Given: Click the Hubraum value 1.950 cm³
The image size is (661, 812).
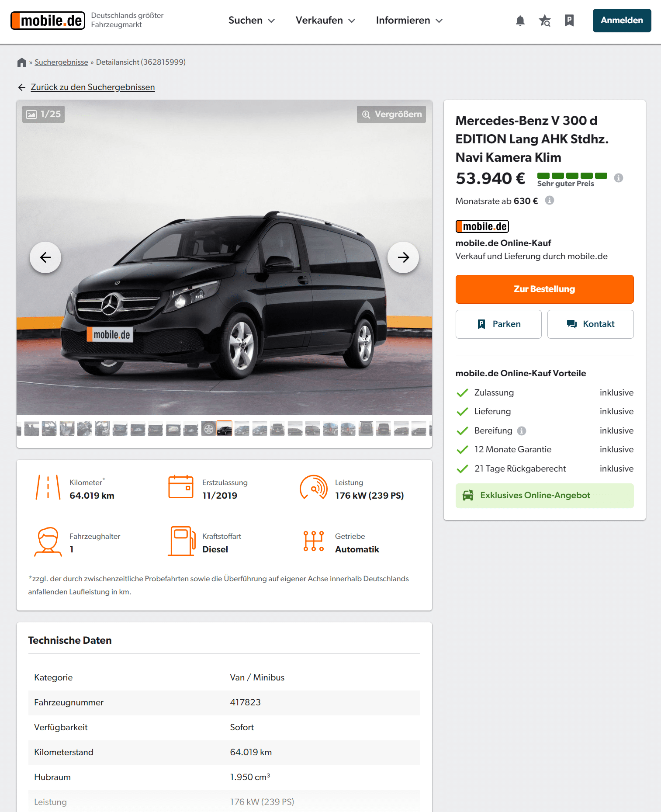Looking at the screenshot, I should (250, 777).
